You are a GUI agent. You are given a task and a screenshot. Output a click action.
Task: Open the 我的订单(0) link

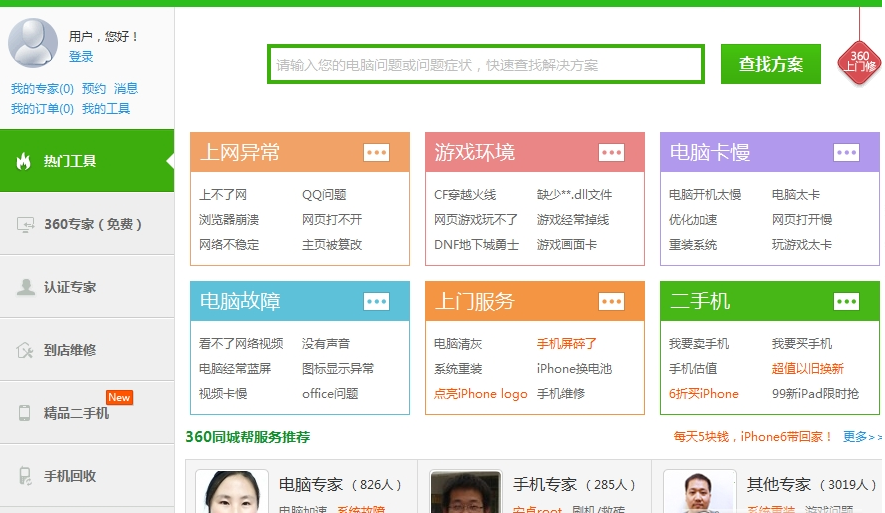click(x=42, y=108)
